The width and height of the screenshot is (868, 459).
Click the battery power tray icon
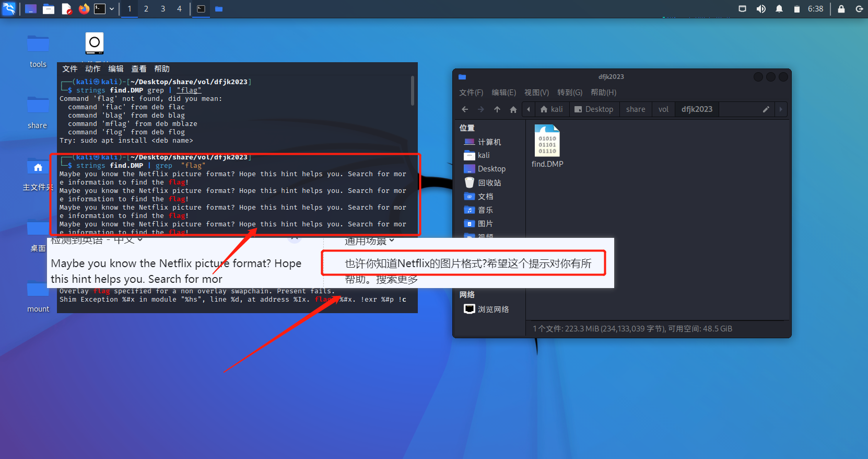(x=796, y=9)
